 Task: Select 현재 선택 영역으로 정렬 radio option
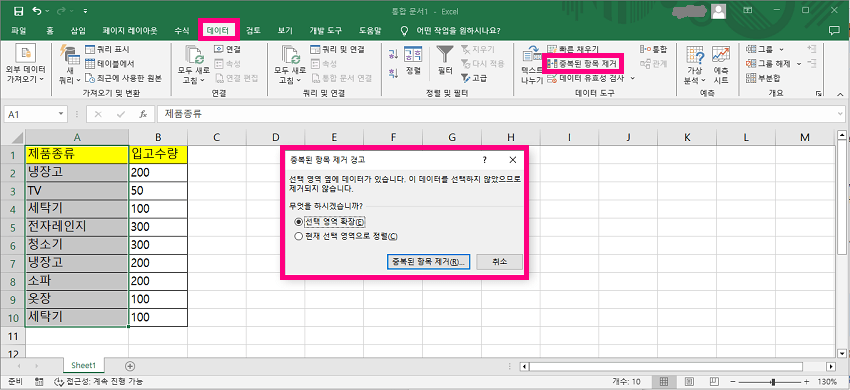(x=298, y=236)
